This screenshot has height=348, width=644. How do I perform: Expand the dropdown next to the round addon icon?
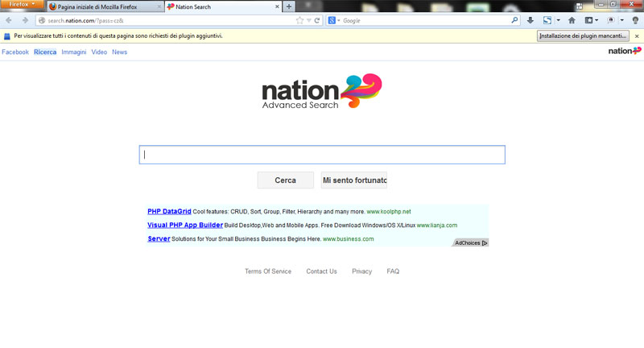click(x=621, y=20)
